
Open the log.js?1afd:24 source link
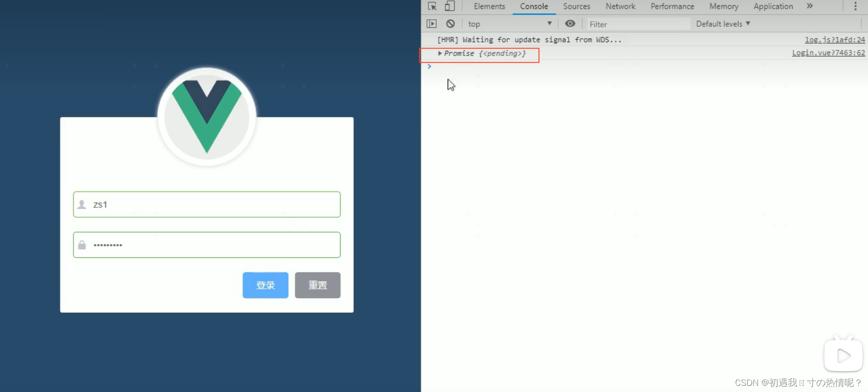(835, 40)
